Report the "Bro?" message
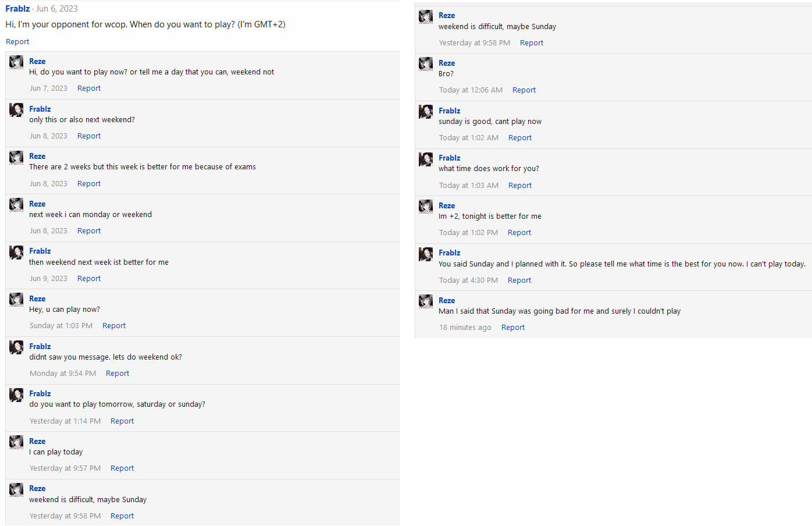Screen dimensions: 812x526 pyautogui.click(x=524, y=90)
